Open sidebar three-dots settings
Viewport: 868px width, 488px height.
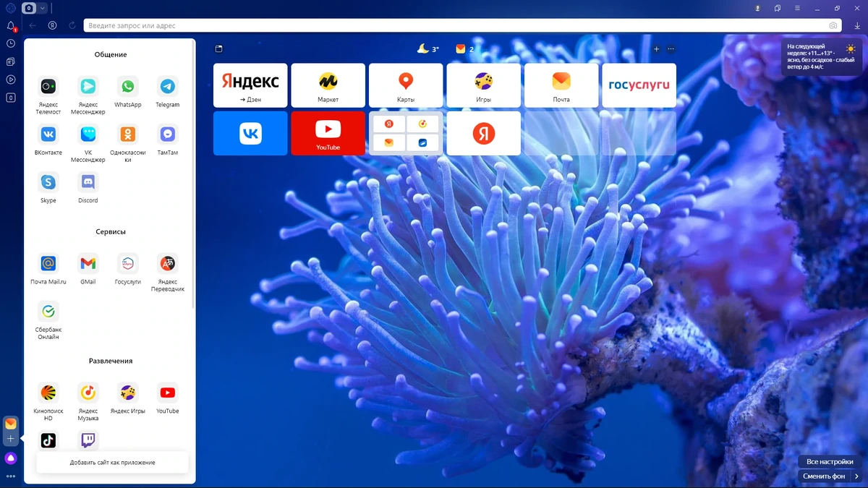[11, 476]
